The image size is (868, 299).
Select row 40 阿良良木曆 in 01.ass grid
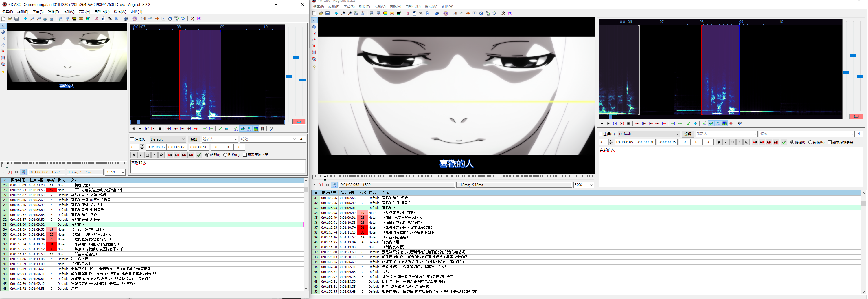pos(586,242)
